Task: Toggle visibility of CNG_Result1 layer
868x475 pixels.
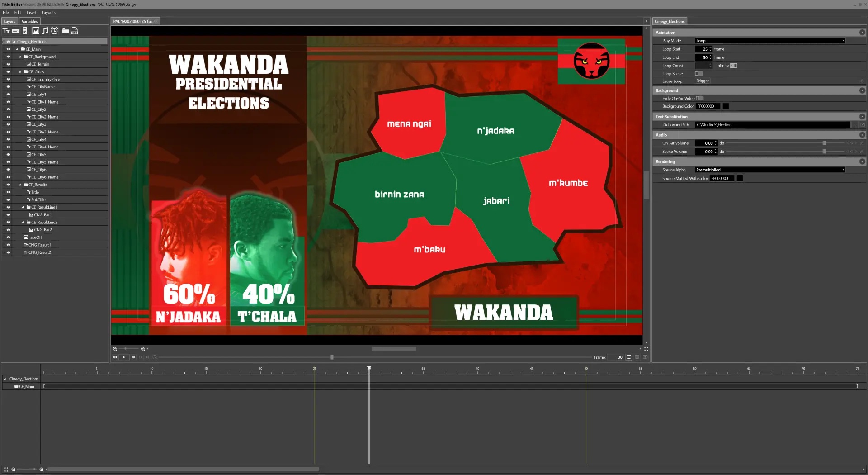Action: [x=8, y=245]
